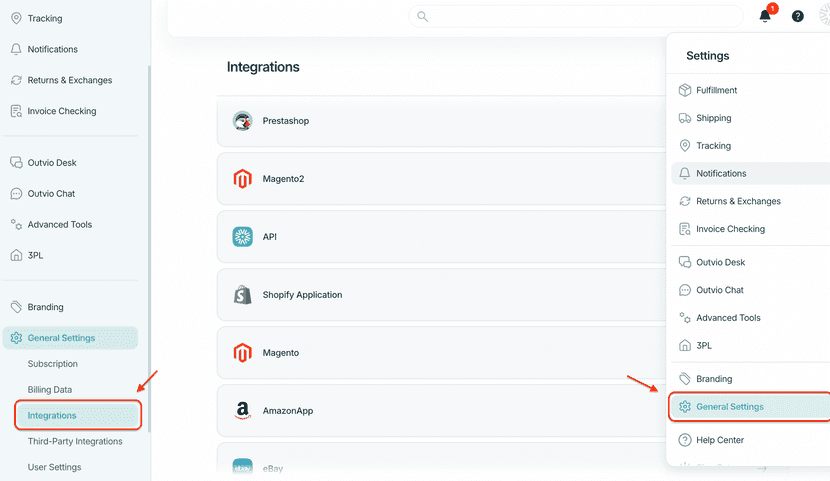The height and width of the screenshot is (481, 830).
Task: Open Subscription under General Settings
Action: pos(53,364)
